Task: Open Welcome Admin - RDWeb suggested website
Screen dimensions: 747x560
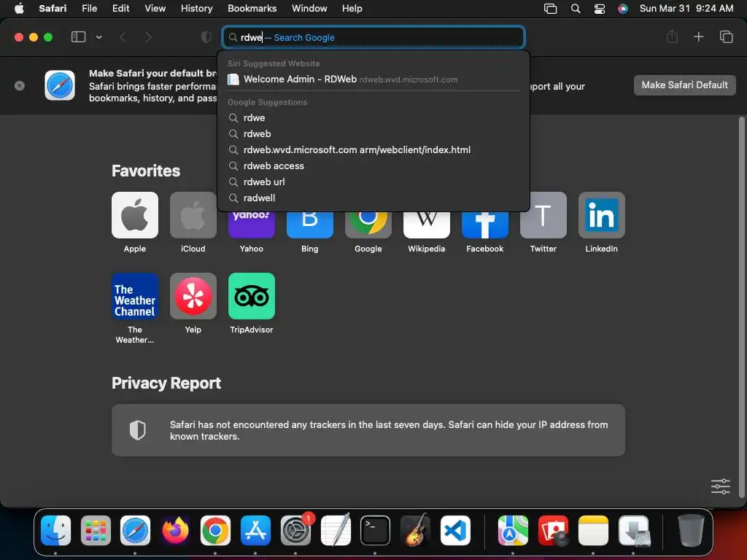Action: [x=373, y=79]
